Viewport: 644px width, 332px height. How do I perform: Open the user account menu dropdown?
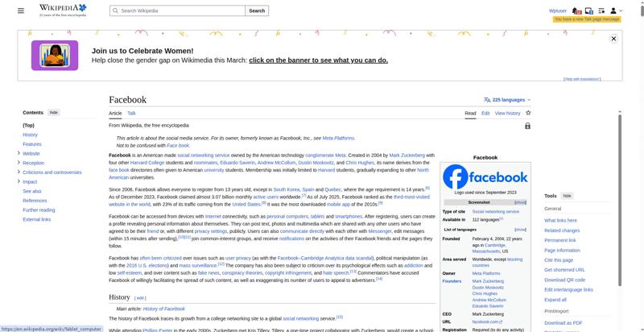pos(616,10)
